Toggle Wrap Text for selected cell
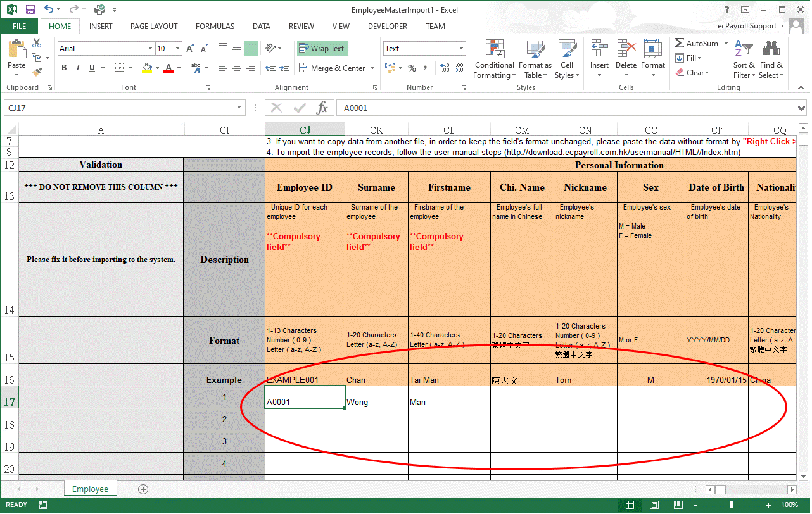The image size is (812, 514). coord(322,49)
